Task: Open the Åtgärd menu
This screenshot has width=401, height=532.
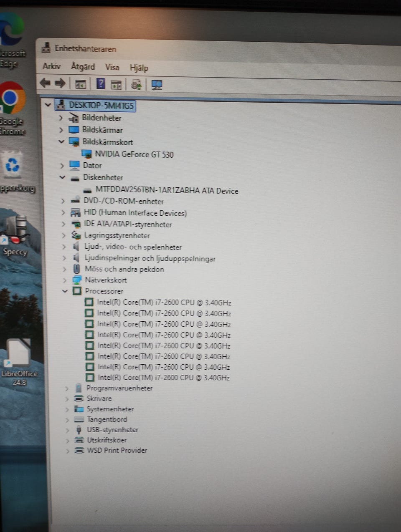Action: (x=83, y=66)
